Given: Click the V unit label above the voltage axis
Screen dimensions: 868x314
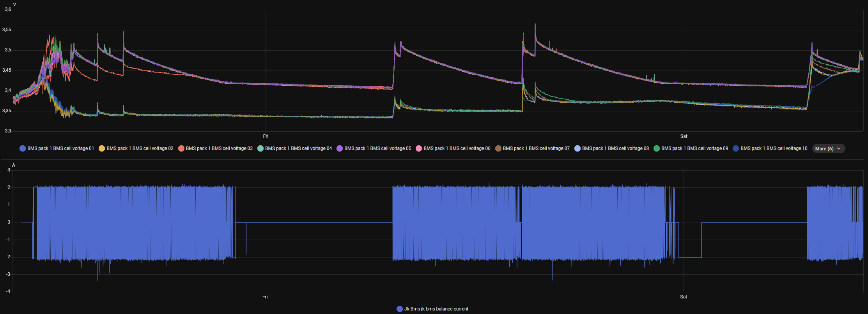Looking at the screenshot, I should 14,5.
